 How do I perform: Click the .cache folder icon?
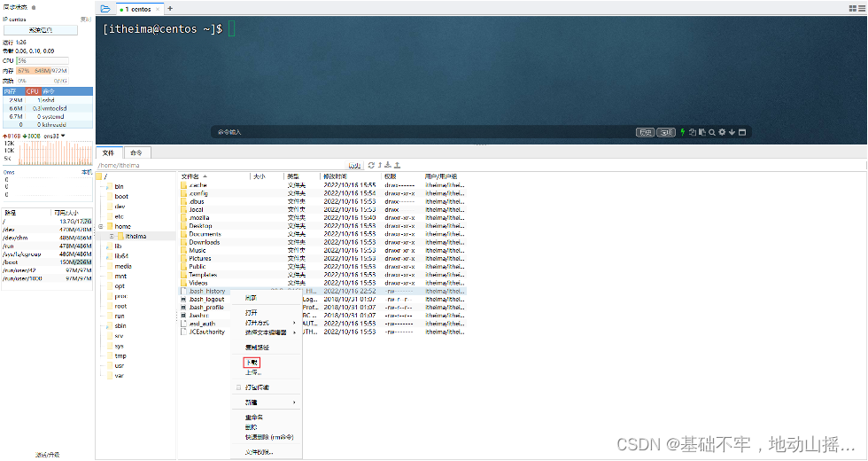pos(184,185)
